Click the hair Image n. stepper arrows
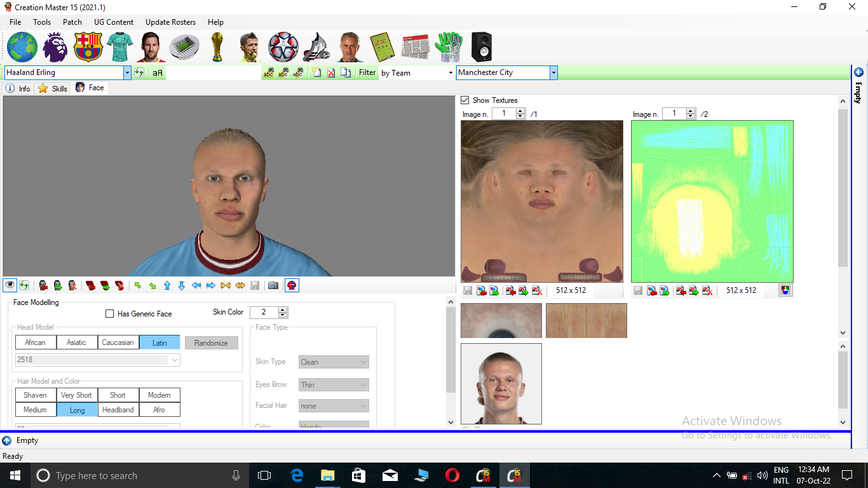 point(691,114)
